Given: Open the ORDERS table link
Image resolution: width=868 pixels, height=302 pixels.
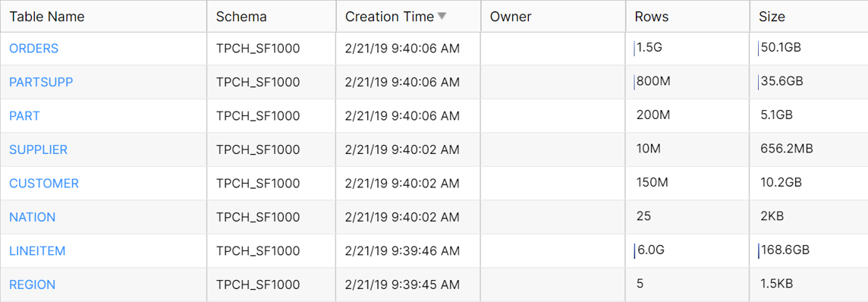Looking at the screenshot, I should pyautogui.click(x=34, y=48).
